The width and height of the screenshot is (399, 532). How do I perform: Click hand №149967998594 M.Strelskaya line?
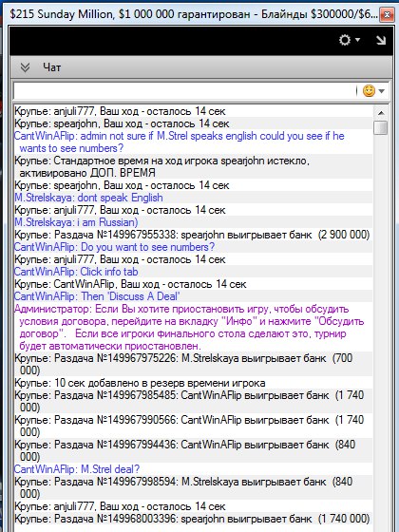coord(183,488)
